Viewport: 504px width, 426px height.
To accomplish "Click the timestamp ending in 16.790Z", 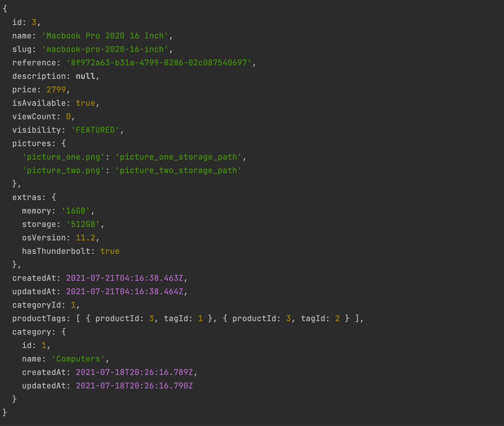I will [134, 386].
